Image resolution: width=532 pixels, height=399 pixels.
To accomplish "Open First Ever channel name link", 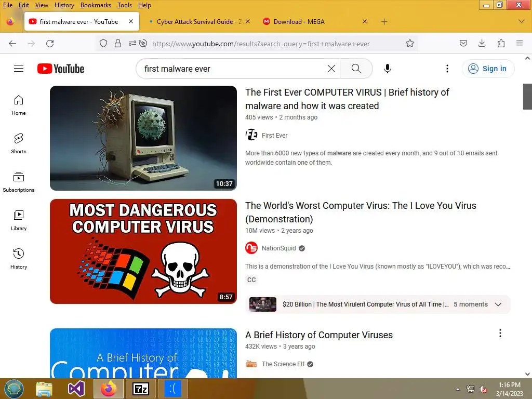I will click(274, 136).
